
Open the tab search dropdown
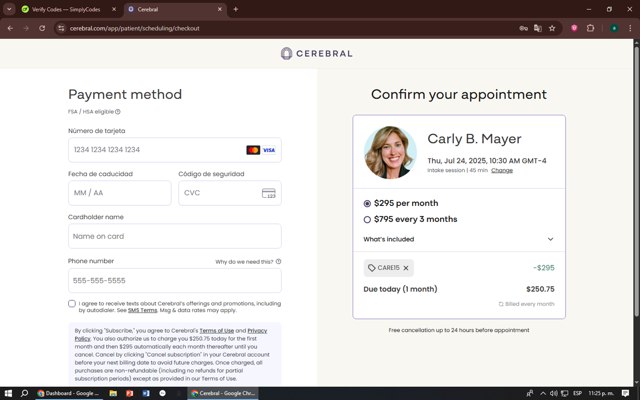coord(9,9)
